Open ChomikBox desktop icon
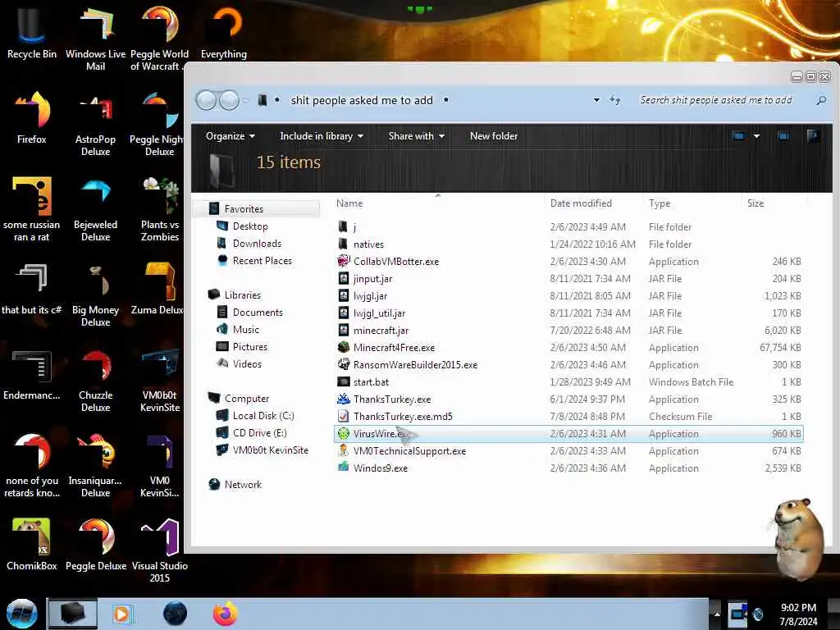 pos(31,545)
